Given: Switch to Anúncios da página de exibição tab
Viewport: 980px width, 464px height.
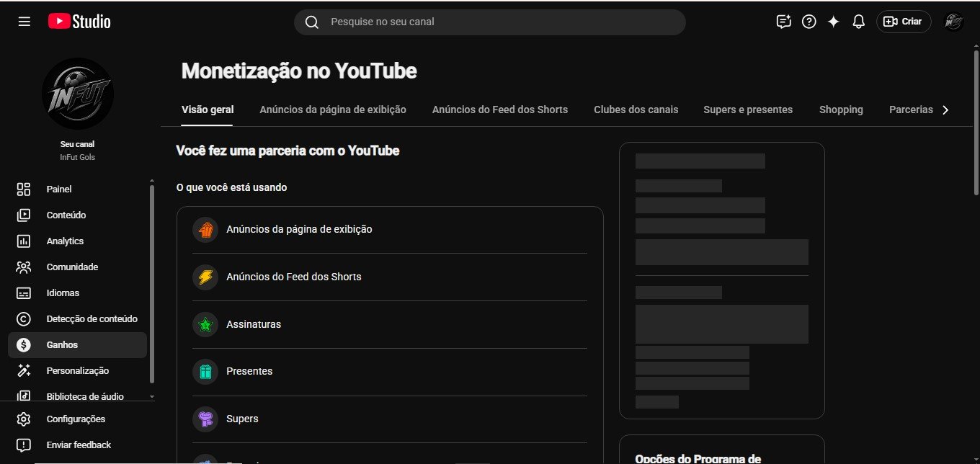Looking at the screenshot, I should pos(333,110).
